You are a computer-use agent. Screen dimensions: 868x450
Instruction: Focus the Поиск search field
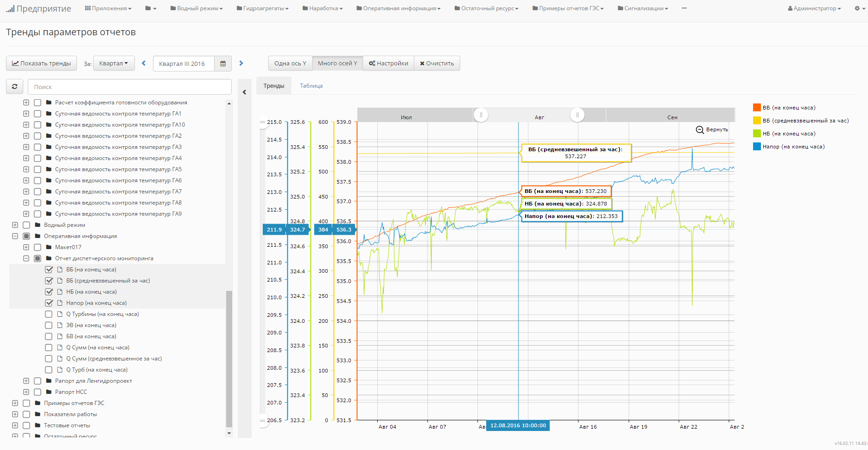[x=130, y=87]
